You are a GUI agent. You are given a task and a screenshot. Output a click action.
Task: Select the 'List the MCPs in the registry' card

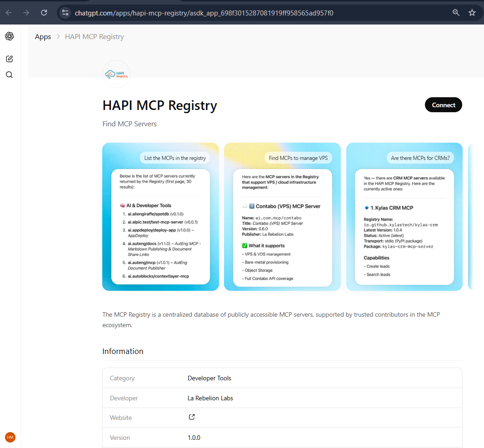tap(160, 217)
